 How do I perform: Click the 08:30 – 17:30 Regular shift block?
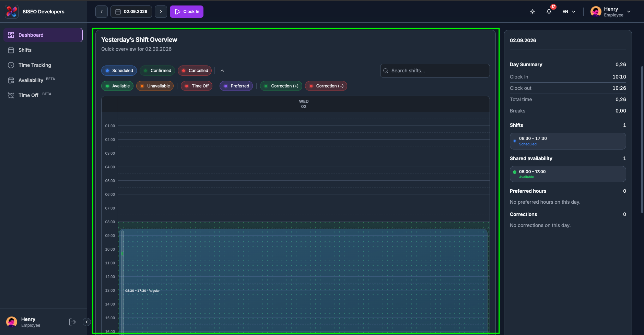point(304,281)
